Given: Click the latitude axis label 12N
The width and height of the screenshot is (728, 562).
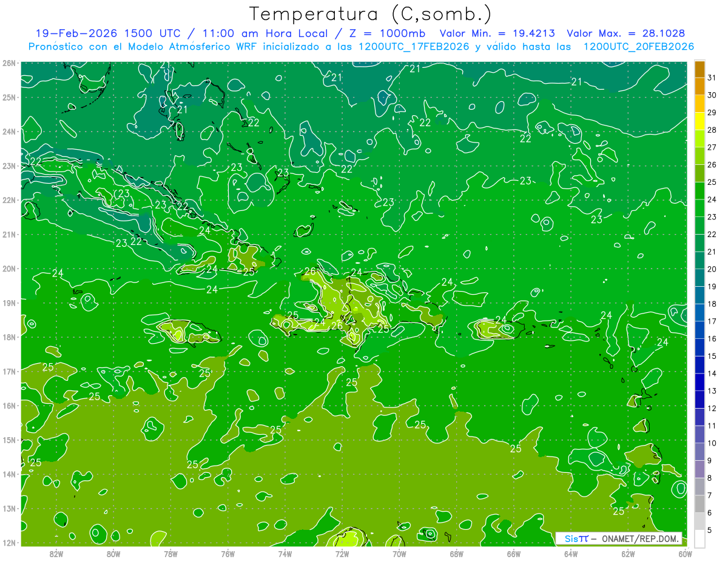Looking at the screenshot, I should pyautogui.click(x=9, y=543).
